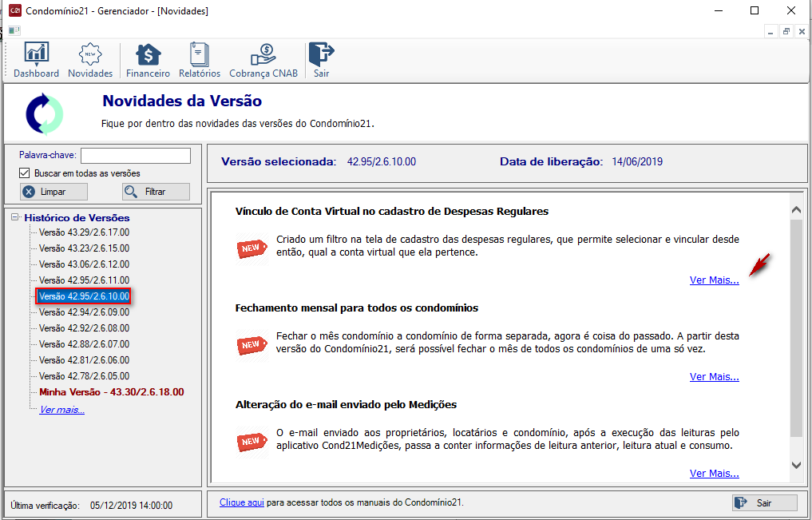Click small document icon below title bar
812x520 pixels.
(x=14, y=30)
